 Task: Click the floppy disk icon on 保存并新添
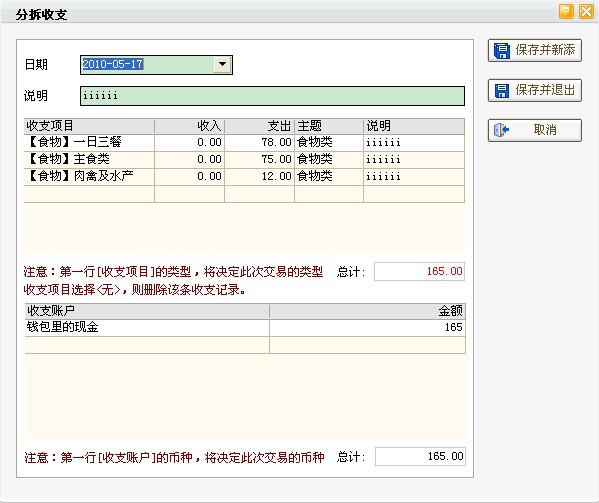(502, 50)
